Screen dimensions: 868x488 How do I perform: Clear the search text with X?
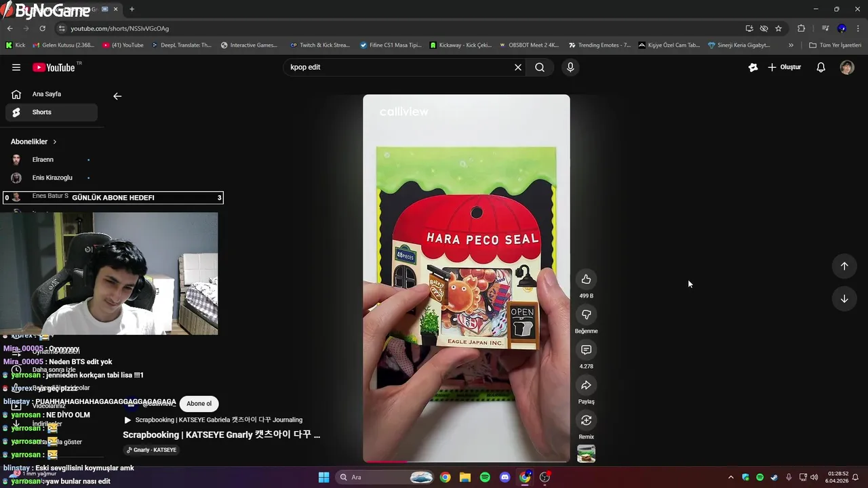click(x=518, y=67)
